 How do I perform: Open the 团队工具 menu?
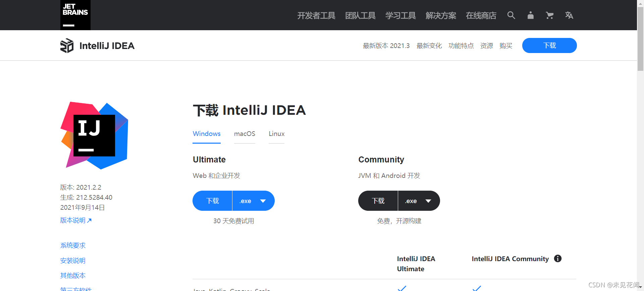(x=361, y=15)
